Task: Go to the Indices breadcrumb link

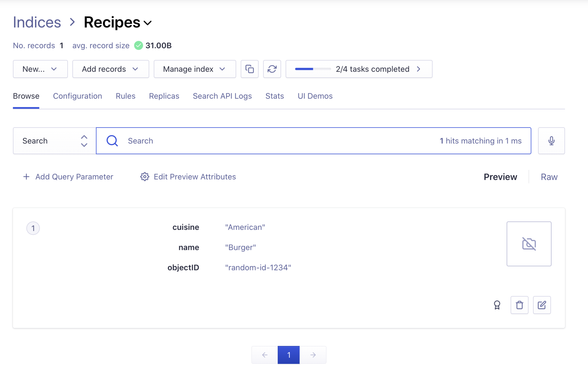Action: coord(37,22)
